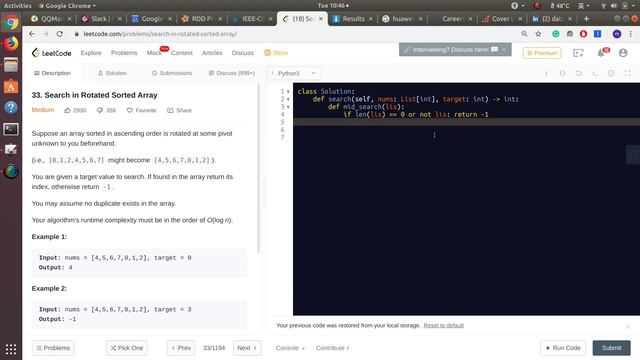
Task: Open Ubuntu Software from the dock
Action: (x=11, y=86)
